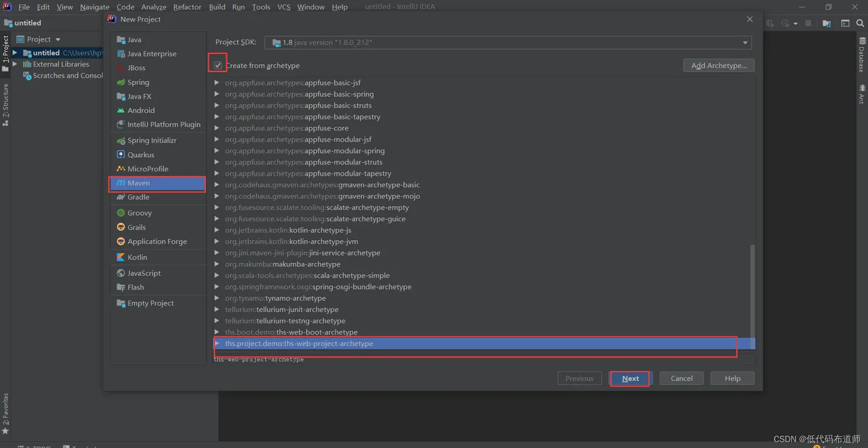868x448 pixels.
Task: Pick the JBoss project type icon
Action: pyautogui.click(x=121, y=68)
